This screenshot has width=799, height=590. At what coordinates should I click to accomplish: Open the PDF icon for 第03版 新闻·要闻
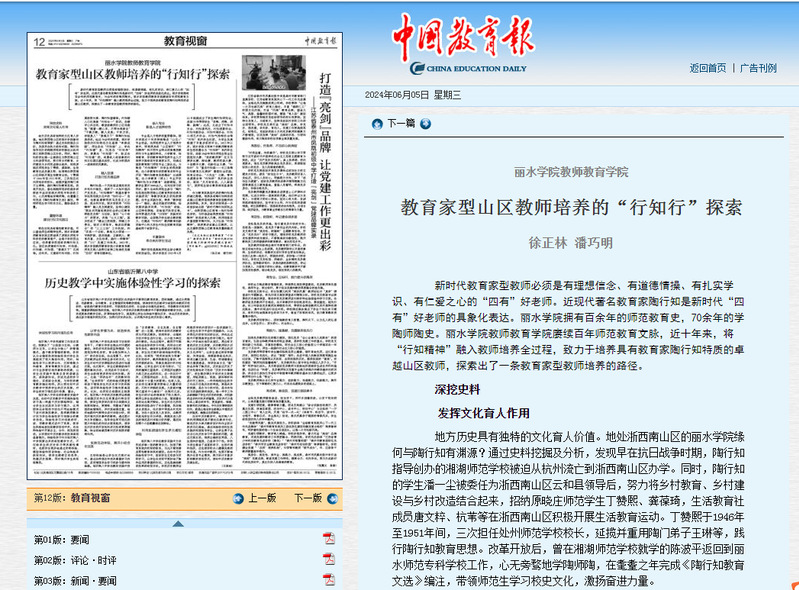tap(329, 579)
